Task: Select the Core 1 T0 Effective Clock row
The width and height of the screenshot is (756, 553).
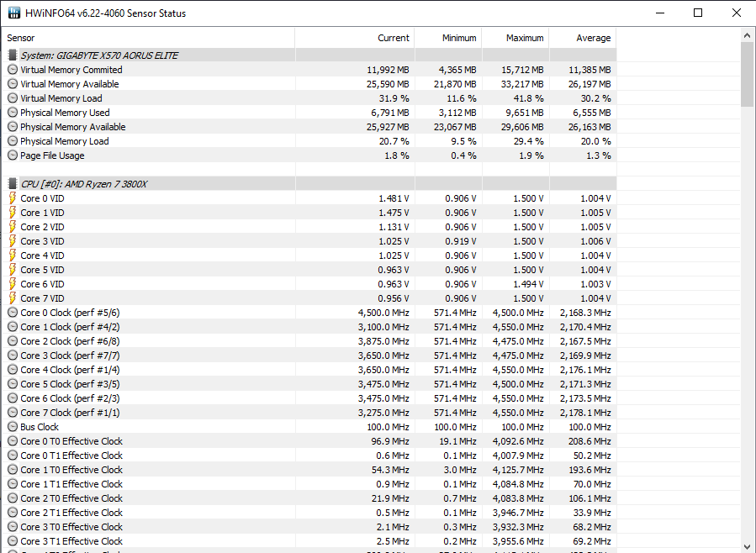Action: (x=309, y=470)
